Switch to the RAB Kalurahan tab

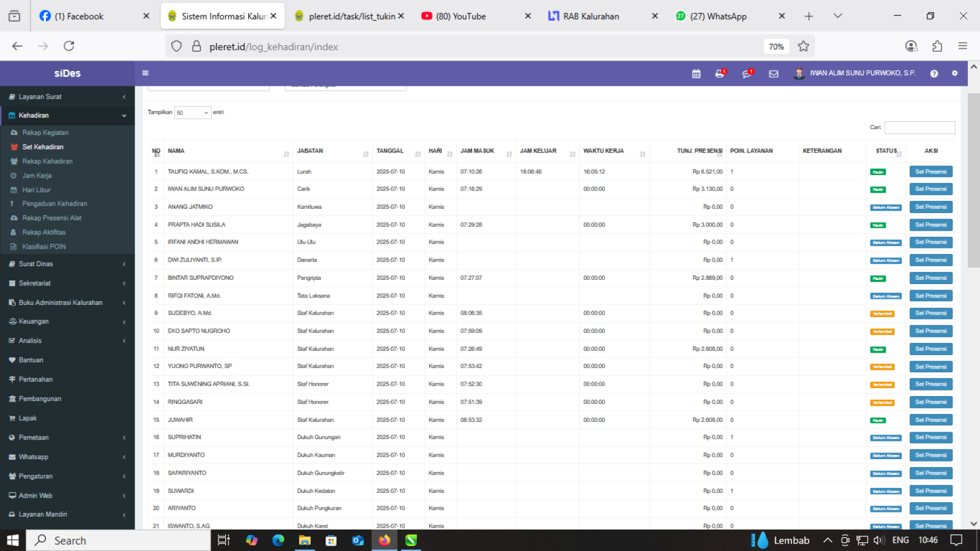(x=603, y=16)
